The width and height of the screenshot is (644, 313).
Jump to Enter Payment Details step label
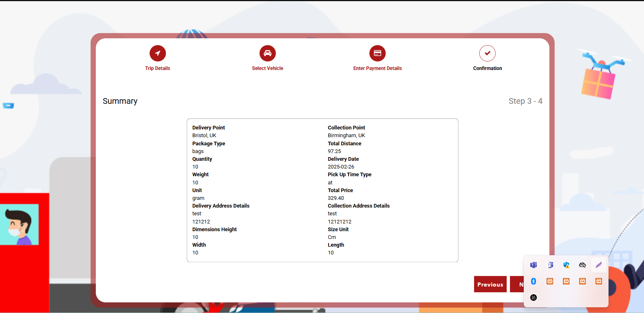click(x=377, y=68)
